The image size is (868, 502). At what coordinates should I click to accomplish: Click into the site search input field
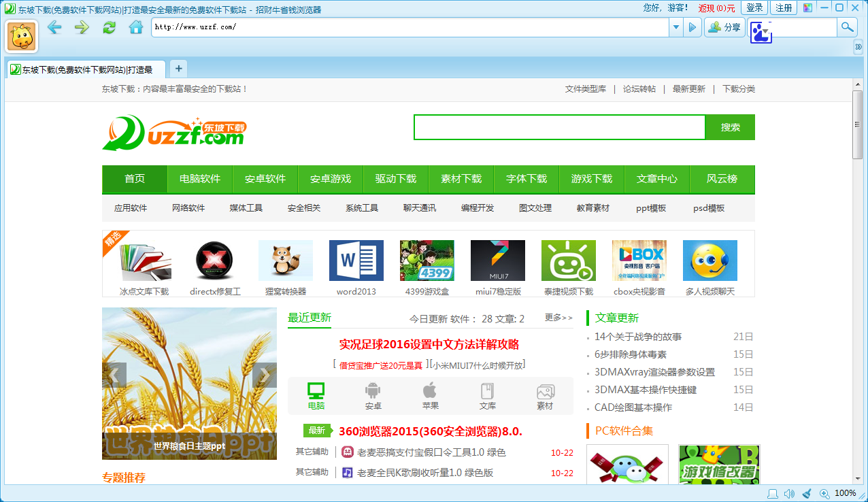(x=559, y=127)
